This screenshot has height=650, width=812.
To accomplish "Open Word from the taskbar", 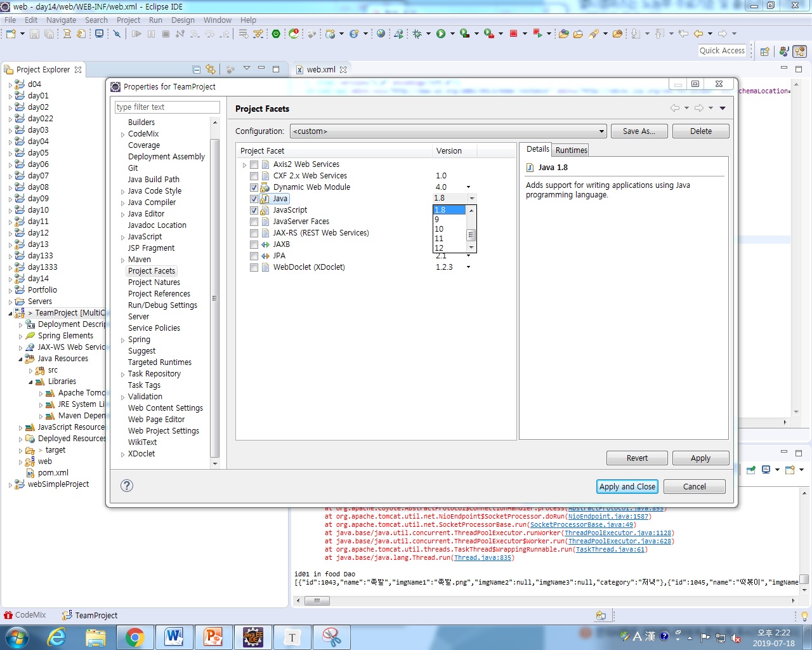I will [174, 637].
